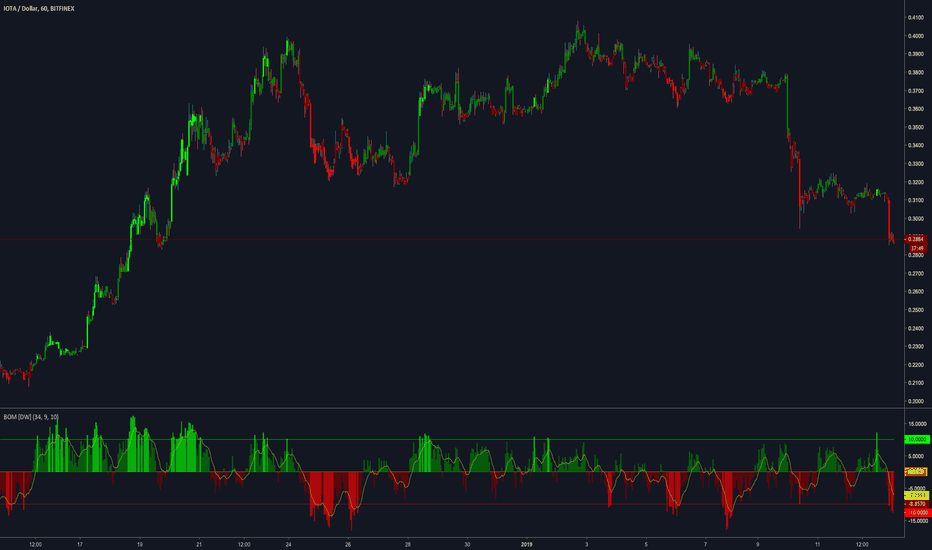Viewport: 932px width, 550px height.
Task: Click the red -10.0000 oversold level label
Action: pos(916,513)
